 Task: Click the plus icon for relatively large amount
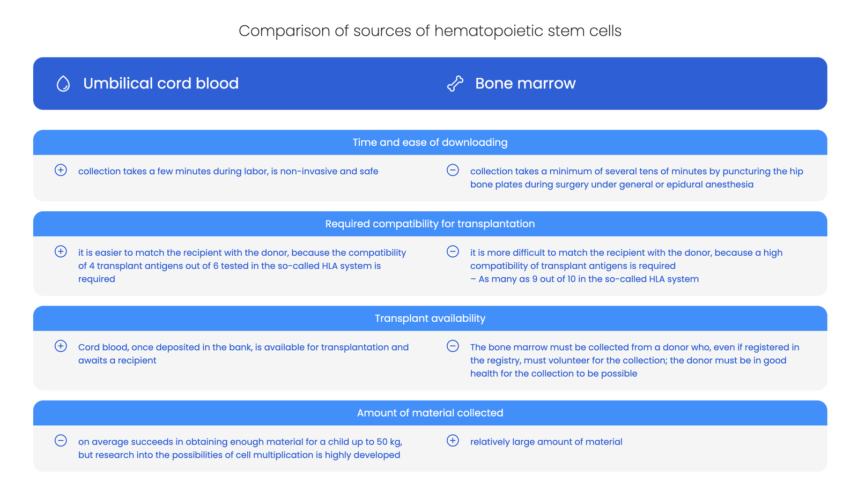click(x=453, y=441)
